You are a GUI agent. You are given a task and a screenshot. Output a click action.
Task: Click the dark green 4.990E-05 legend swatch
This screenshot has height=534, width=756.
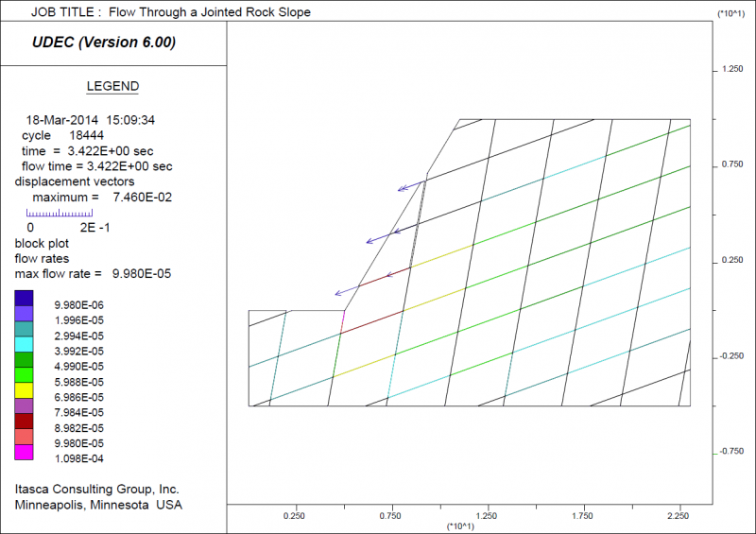tap(24, 360)
